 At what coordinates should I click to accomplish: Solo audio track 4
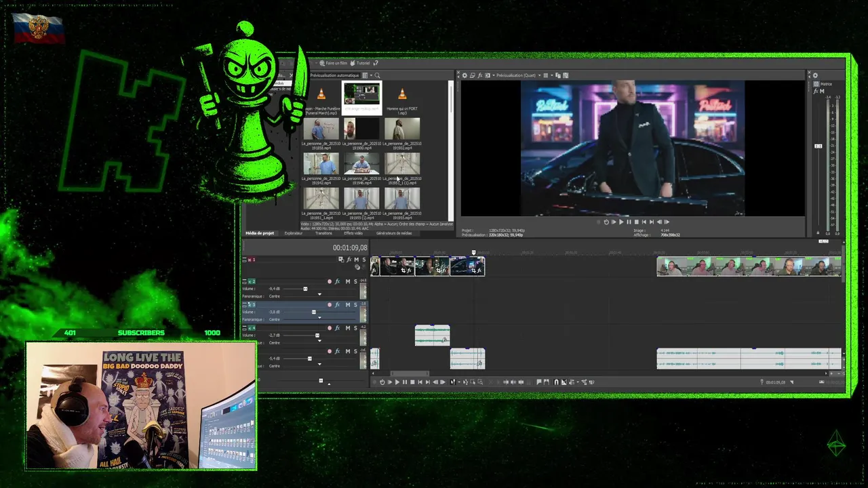355,328
